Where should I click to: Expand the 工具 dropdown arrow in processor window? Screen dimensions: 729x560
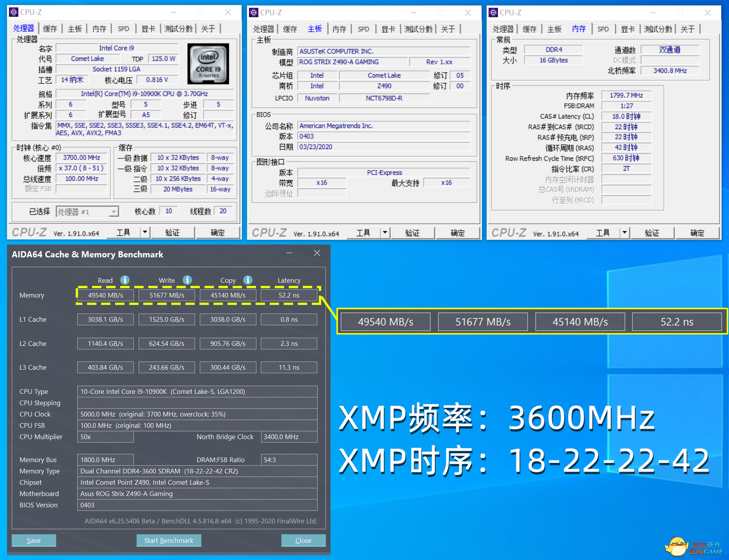[x=145, y=232]
